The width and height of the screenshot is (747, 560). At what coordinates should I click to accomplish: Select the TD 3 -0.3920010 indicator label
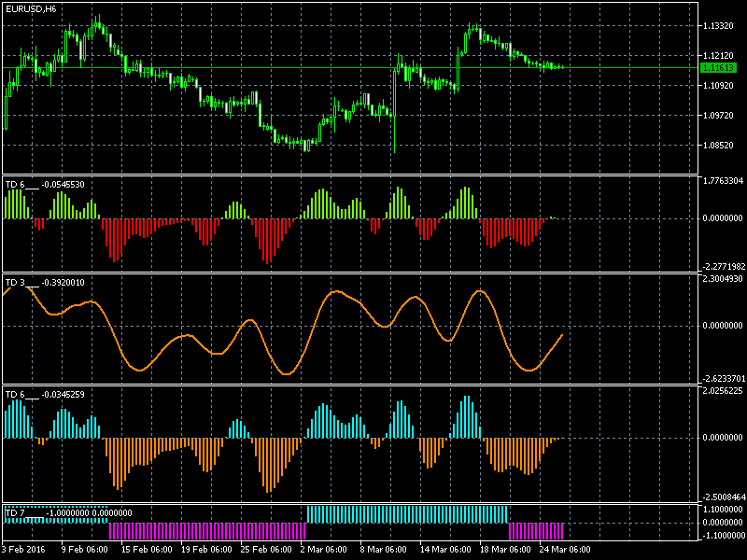(45, 282)
